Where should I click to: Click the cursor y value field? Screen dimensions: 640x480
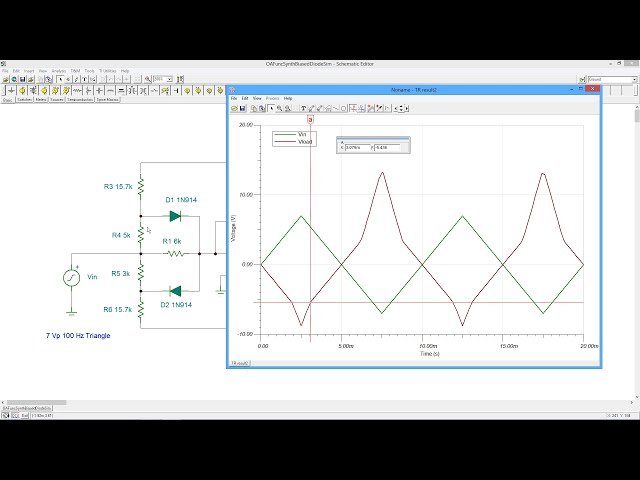[387, 147]
